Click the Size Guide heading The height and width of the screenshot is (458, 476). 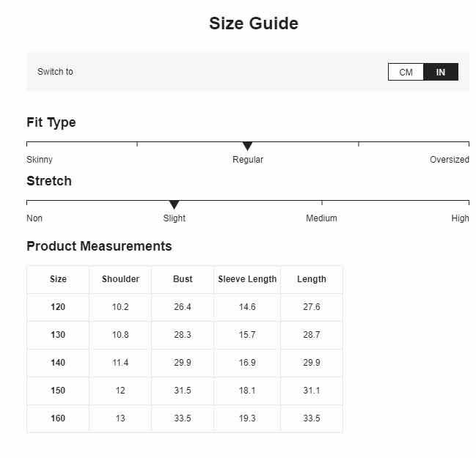[254, 23]
